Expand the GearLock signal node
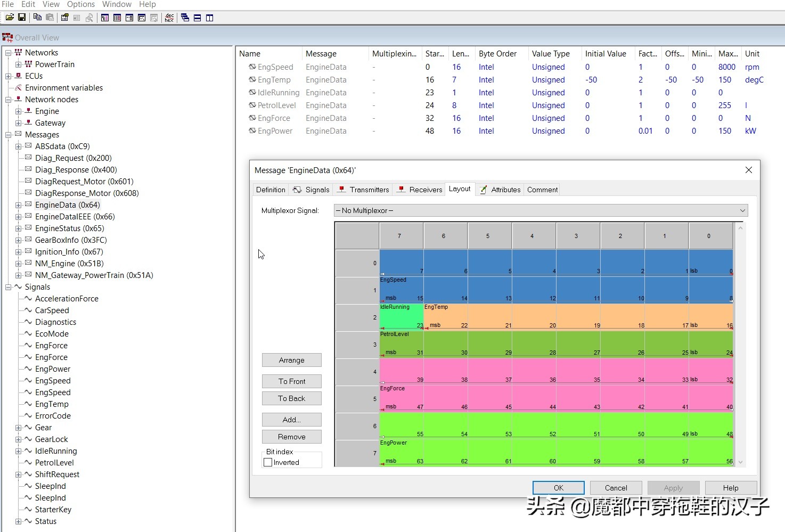Screen dimensions: 785x532 pos(19,439)
